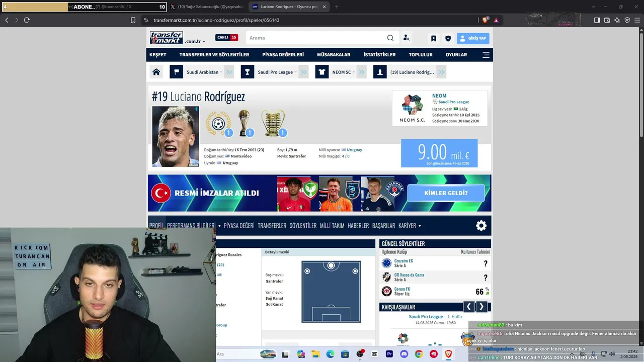644x362 pixels.
Task: Click the player silhouette icon in breadcrumb
Action: tap(380, 72)
